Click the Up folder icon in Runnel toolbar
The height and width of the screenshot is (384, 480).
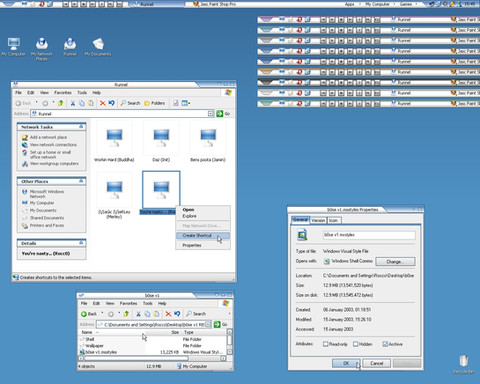point(60,103)
